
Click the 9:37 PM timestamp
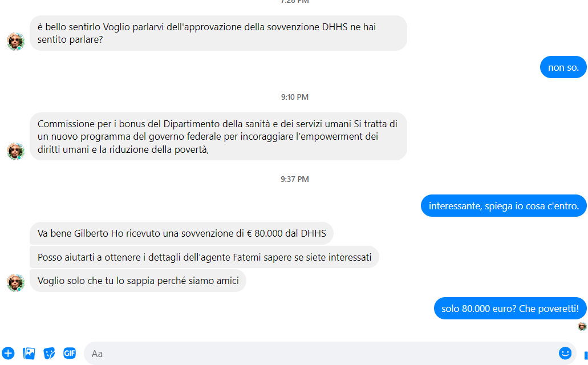(x=295, y=179)
